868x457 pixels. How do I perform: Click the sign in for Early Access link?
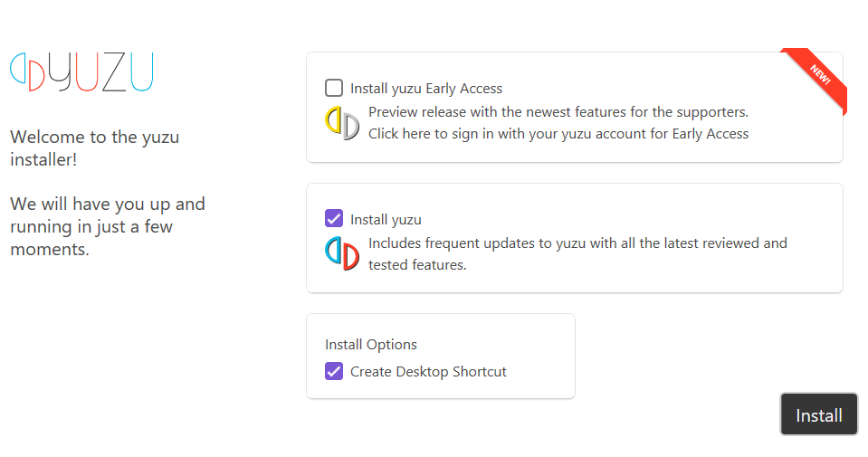pyautogui.click(x=558, y=134)
